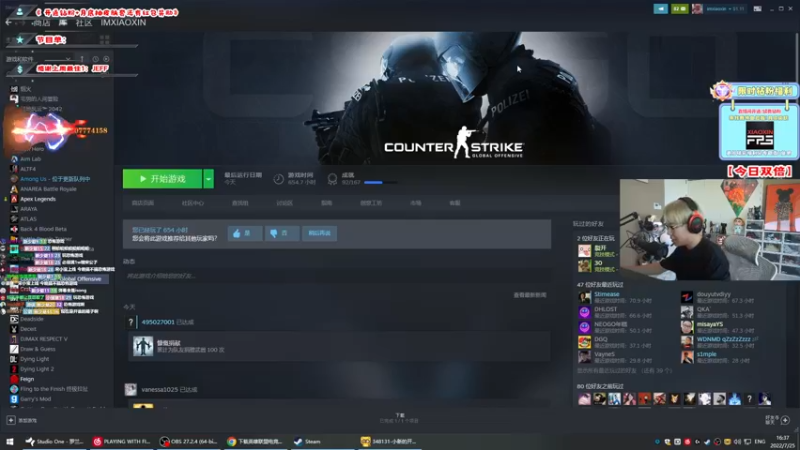Open friend WDNMD qZzZzZzzz's profile

click(x=724, y=339)
